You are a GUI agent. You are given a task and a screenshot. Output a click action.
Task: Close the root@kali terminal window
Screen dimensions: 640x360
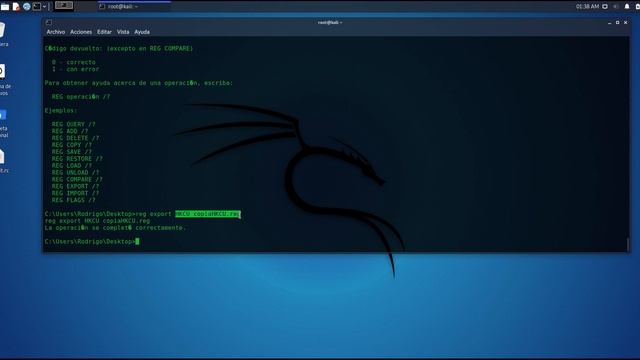[x=626, y=23]
